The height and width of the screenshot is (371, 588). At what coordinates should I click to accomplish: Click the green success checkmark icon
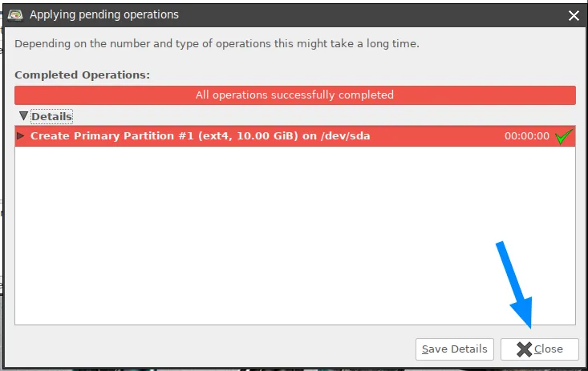tap(564, 136)
